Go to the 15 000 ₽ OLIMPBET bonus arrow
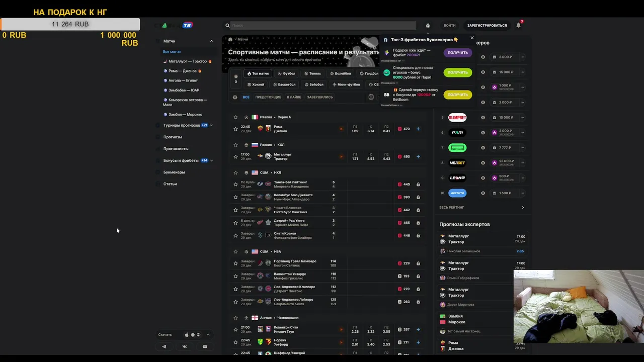 [523, 118]
